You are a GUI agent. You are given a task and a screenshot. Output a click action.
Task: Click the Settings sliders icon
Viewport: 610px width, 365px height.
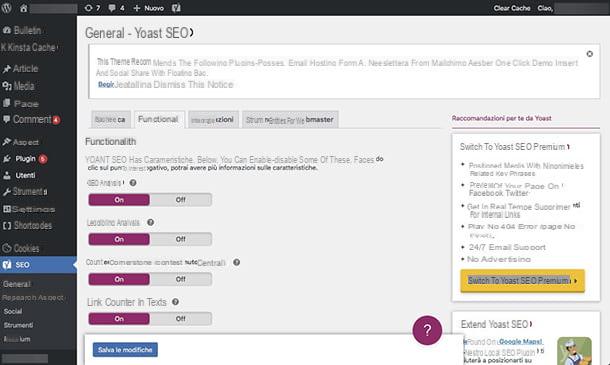tap(7, 209)
